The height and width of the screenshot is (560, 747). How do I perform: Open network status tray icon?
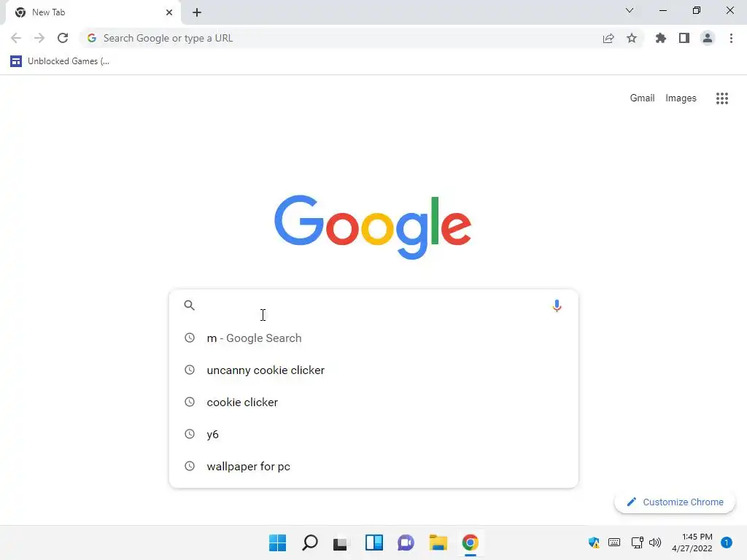(637, 542)
